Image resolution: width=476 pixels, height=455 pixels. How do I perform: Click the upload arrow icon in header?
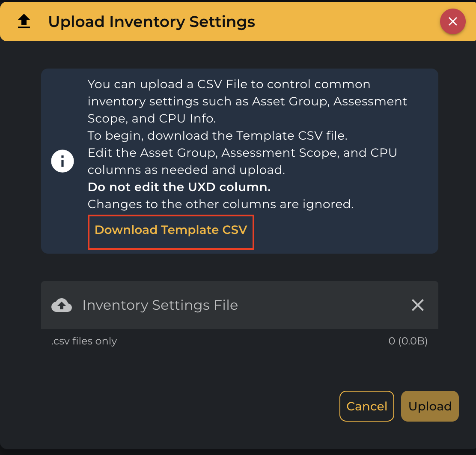click(x=24, y=21)
